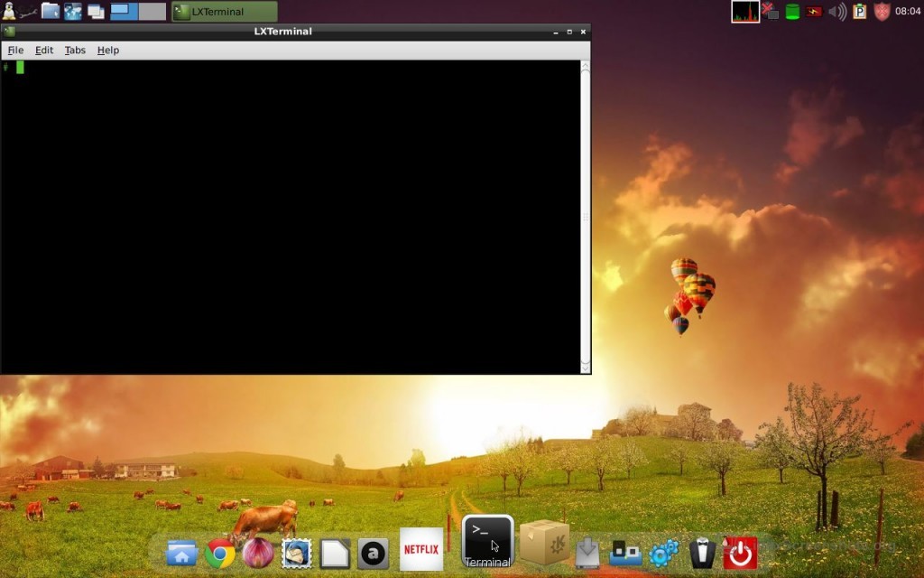Viewport: 924px width, 578px height.
Task: Open the home folder icon in dock
Action: (x=181, y=553)
